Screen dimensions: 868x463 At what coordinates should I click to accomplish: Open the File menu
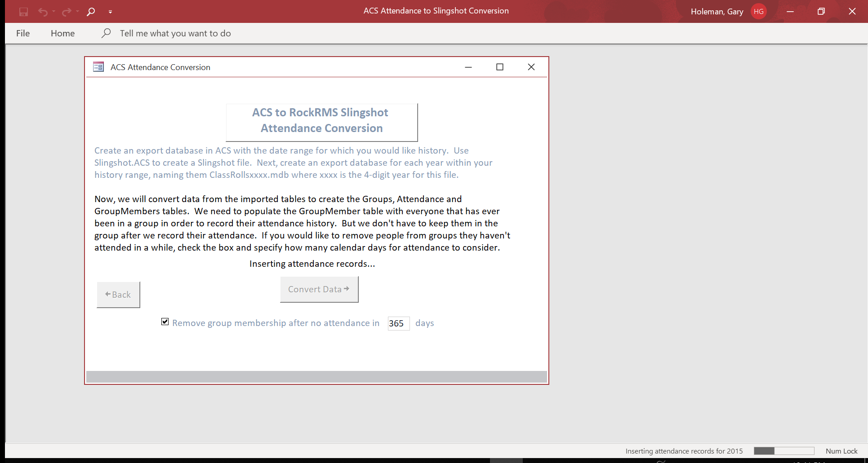pos(23,33)
